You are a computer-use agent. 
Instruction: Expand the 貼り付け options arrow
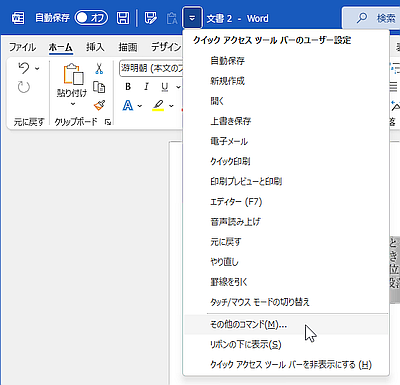coord(73,104)
